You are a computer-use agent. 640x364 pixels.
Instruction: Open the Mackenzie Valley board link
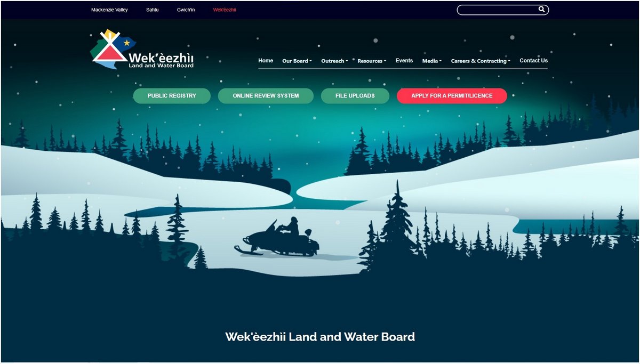click(x=109, y=10)
